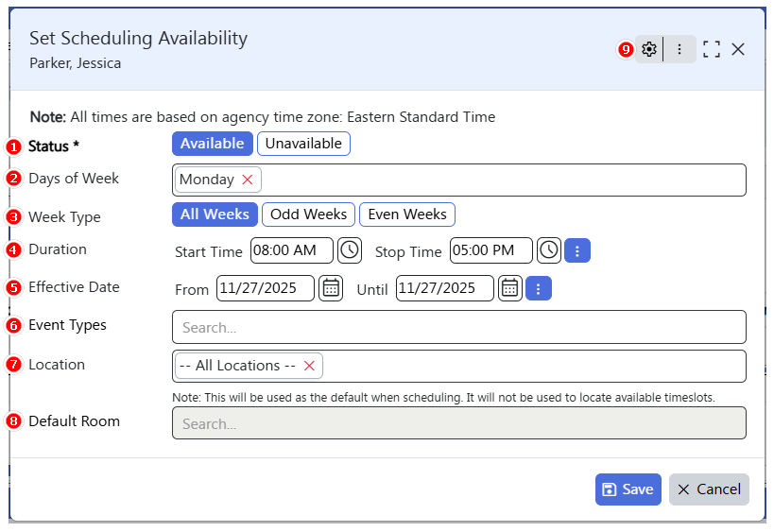Click the agency time zone note text
774x532 pixels.
coord(263,117)
